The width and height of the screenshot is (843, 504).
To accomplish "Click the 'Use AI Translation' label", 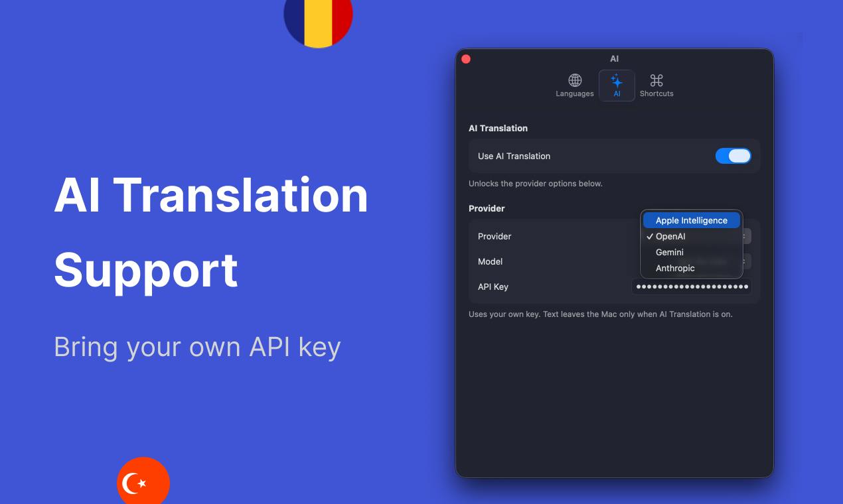I will pyautogui.click(x=514, y=156).
